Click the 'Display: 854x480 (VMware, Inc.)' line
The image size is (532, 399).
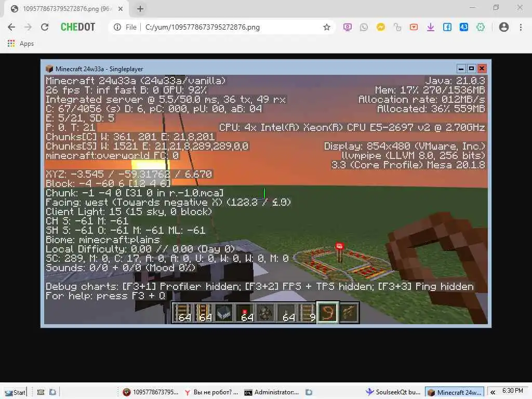(405, 146)
